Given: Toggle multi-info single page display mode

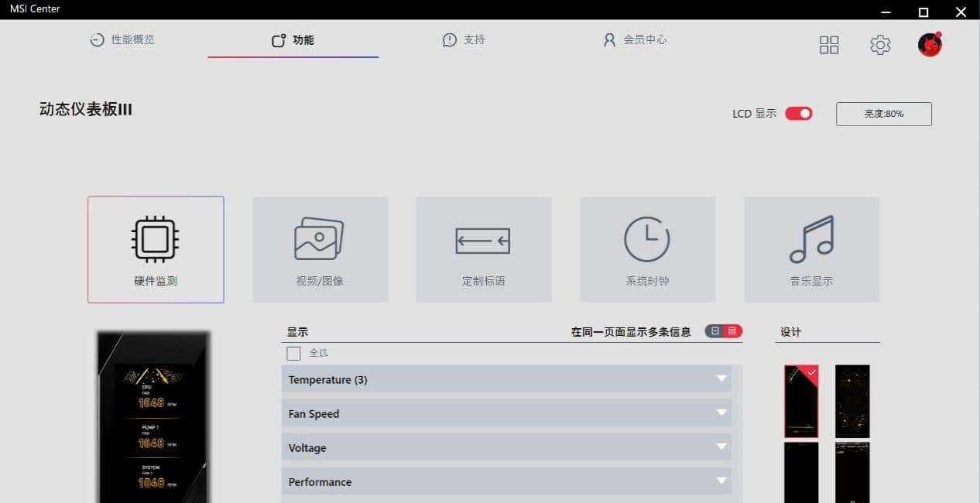Looking at the screenshot, I should 723,330.
